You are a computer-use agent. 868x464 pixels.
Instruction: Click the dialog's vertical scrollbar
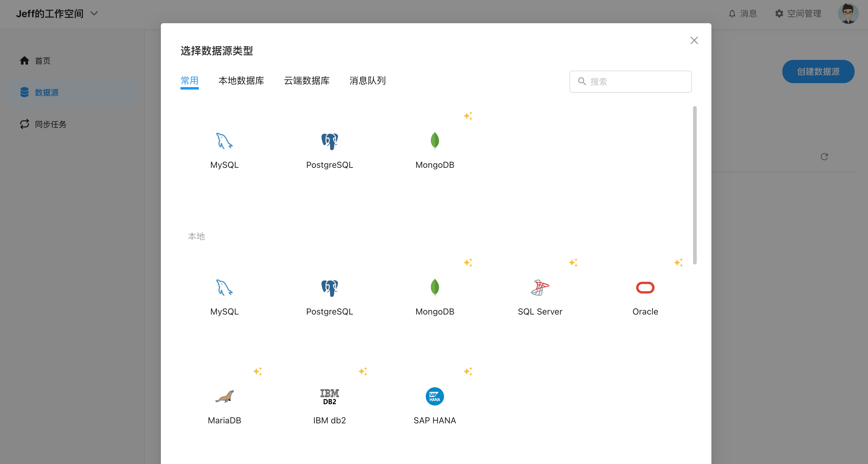tap(695, 185)
